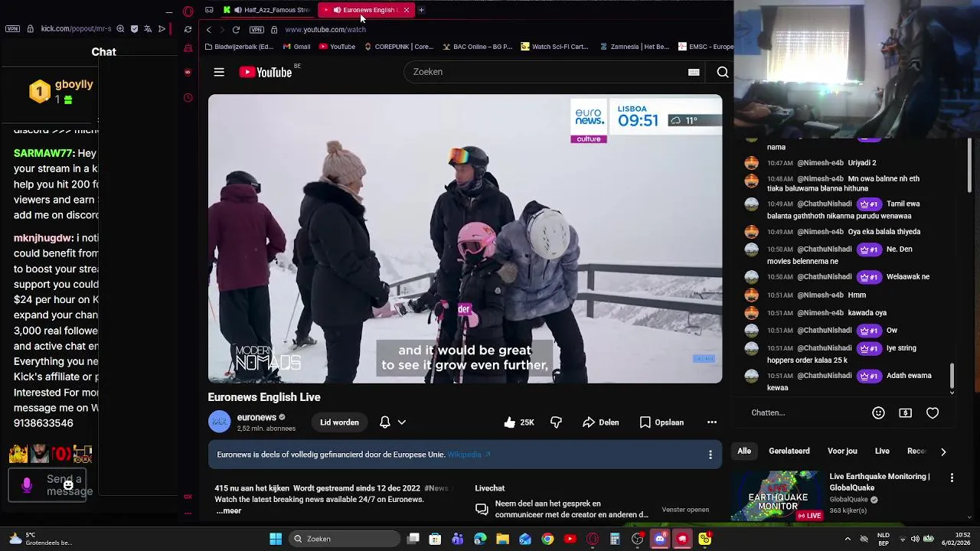Click the translate icon in Kick address bar

[149, 29]
